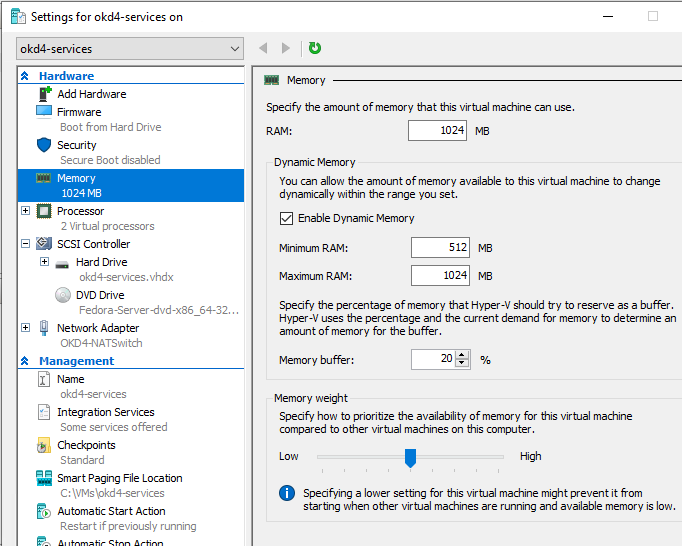Expand the Hard Drive tree node
The width and height of the screenshot is (682, 546).
point(44,261)
